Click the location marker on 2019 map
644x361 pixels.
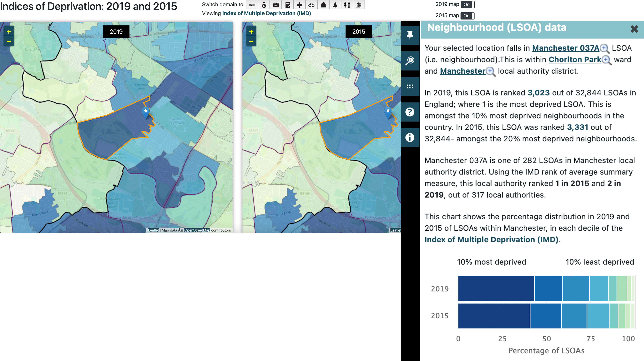pyautogui.click(x=146, y=113)
